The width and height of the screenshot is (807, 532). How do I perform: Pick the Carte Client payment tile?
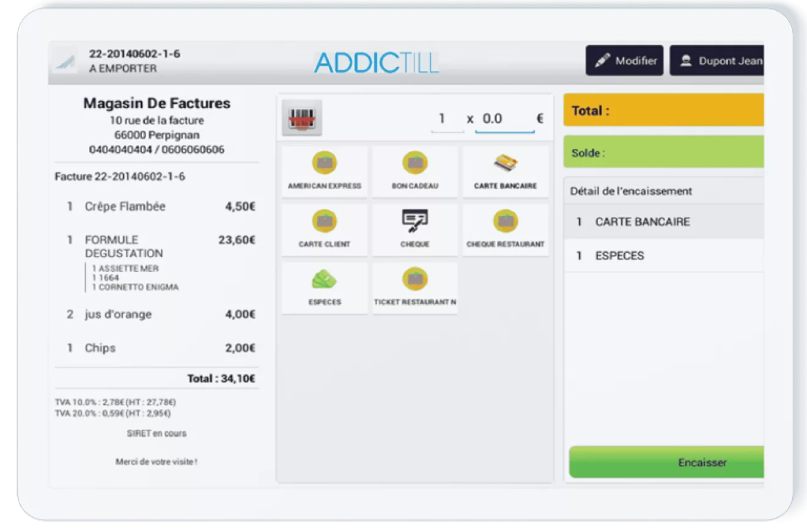[325, 230]
